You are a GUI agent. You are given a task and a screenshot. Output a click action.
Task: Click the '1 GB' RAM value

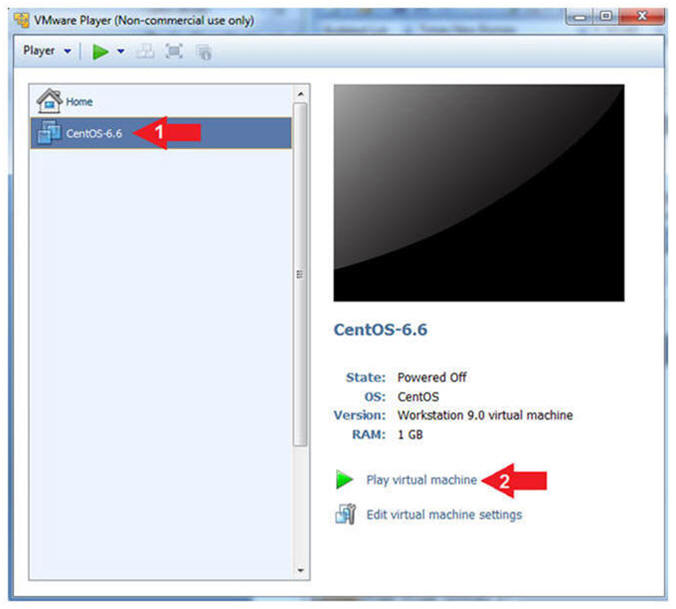(410, 434)
